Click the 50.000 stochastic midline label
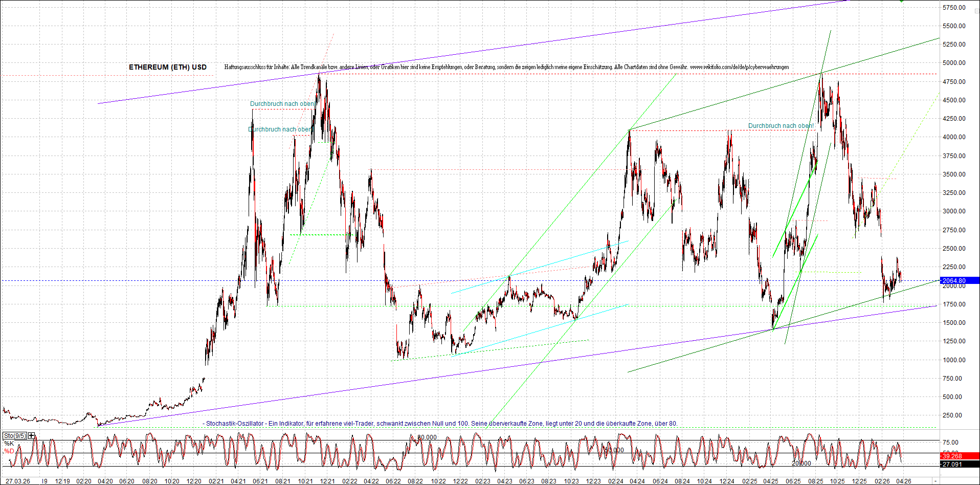Screen dimensions: 980x485 [x=614, y=450]
